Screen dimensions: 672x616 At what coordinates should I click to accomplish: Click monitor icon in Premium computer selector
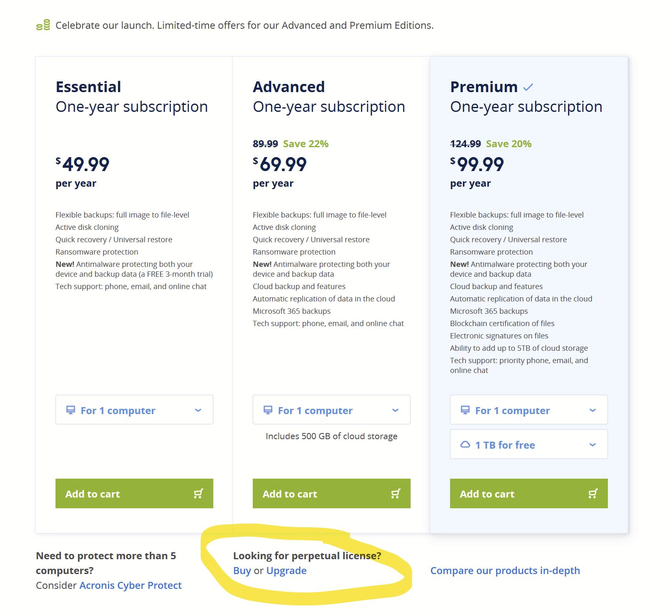pyautogui.click(x=465, y=410)
